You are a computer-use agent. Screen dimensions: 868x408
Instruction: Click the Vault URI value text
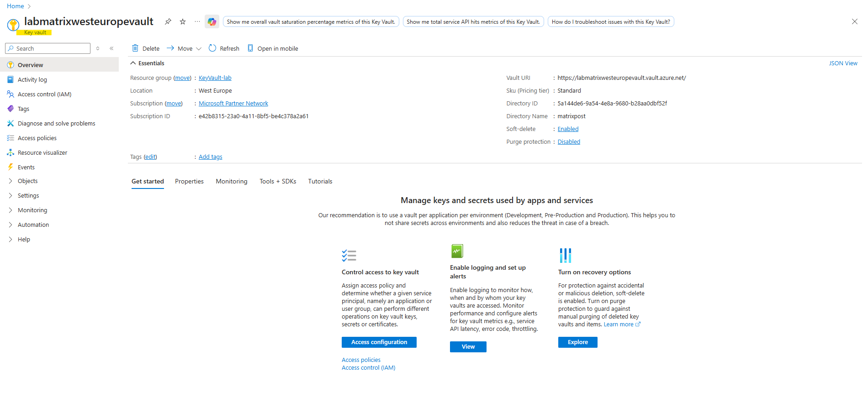[x=622, y=78]
